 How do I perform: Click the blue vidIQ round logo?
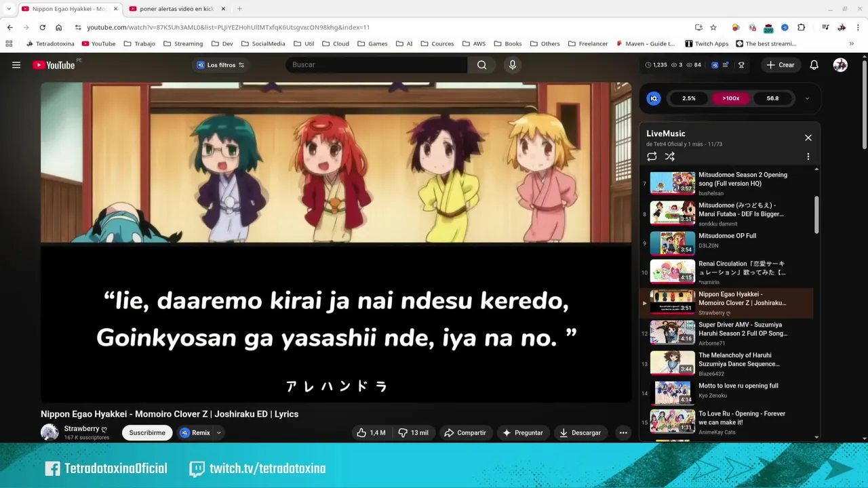[x=654, y=98]
